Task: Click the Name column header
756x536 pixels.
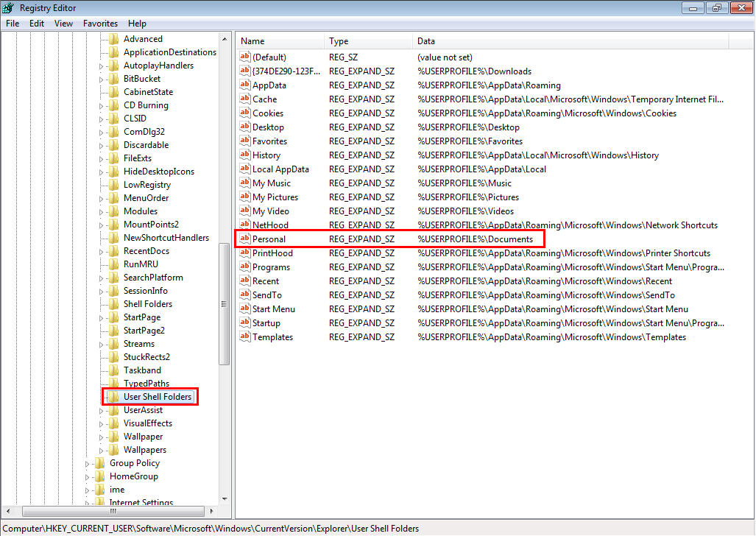Action: tap(280, 40)
